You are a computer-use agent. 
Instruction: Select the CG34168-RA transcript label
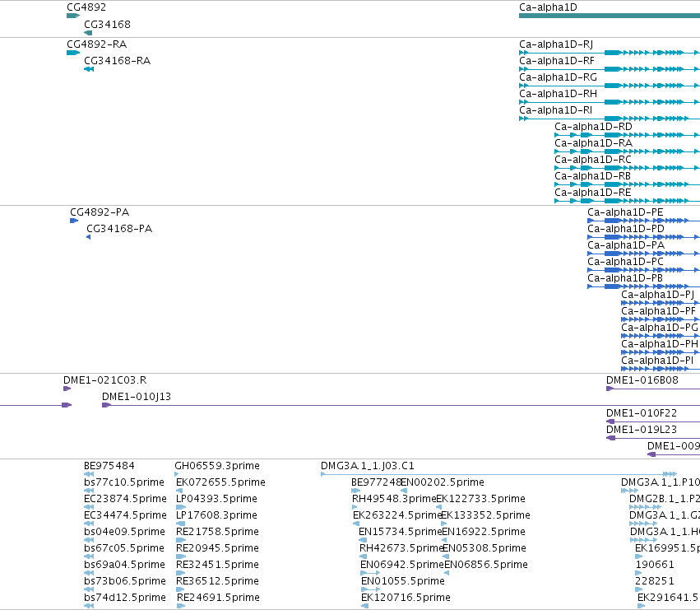coord(117,61)
